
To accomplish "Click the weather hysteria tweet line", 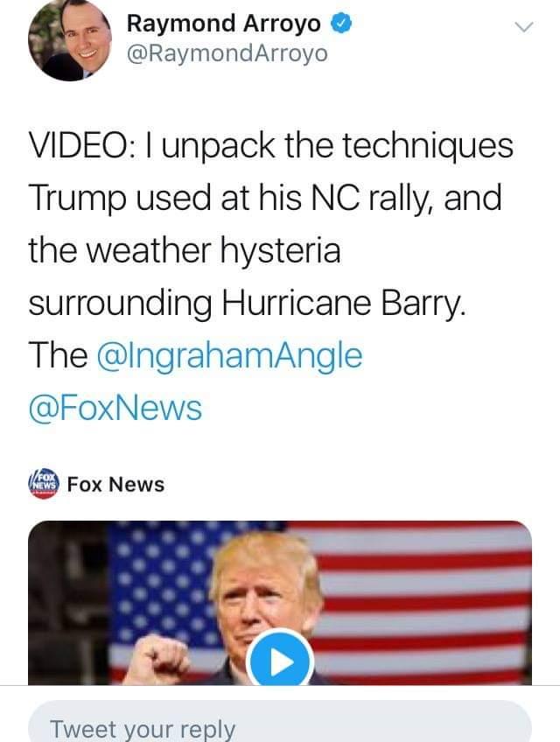I will (185, 251).
